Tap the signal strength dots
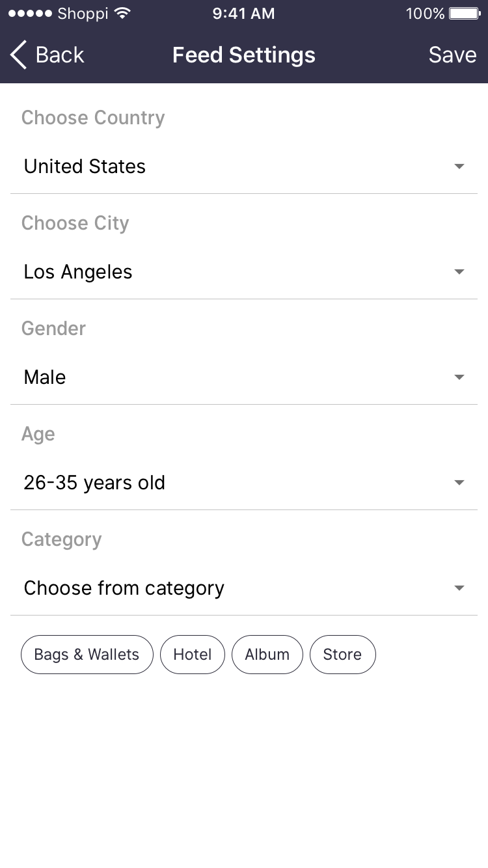Image resolution: width=488 pixels, height=868 pixels. coord(29,14)
